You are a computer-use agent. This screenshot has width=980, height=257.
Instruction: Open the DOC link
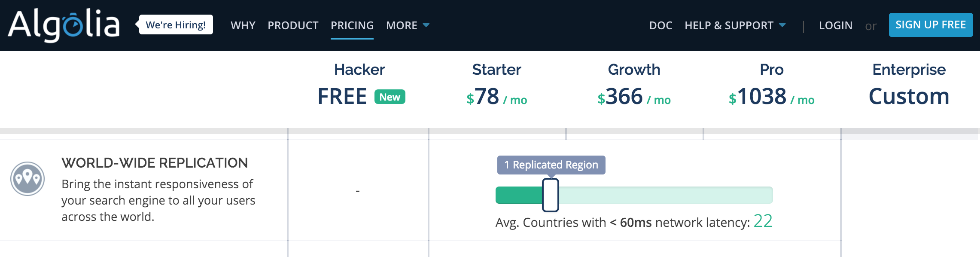660,25
